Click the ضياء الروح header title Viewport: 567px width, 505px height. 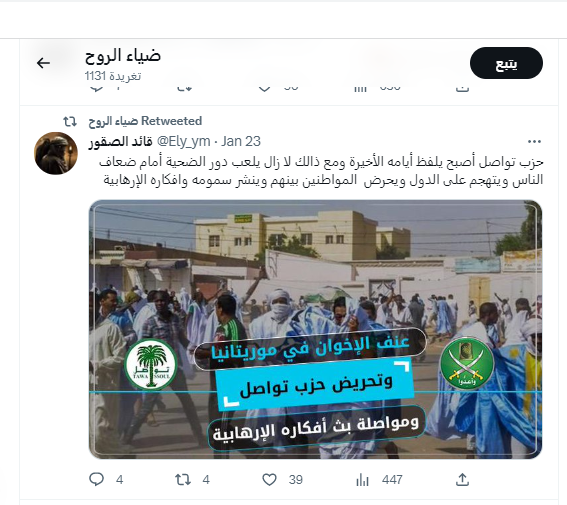tap(123, 56)
